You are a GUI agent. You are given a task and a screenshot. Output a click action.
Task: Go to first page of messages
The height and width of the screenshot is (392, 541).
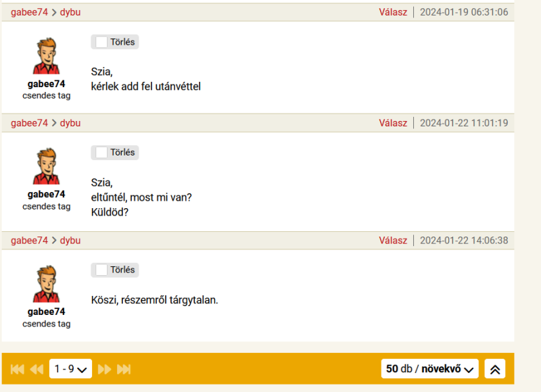pos(18,369)
